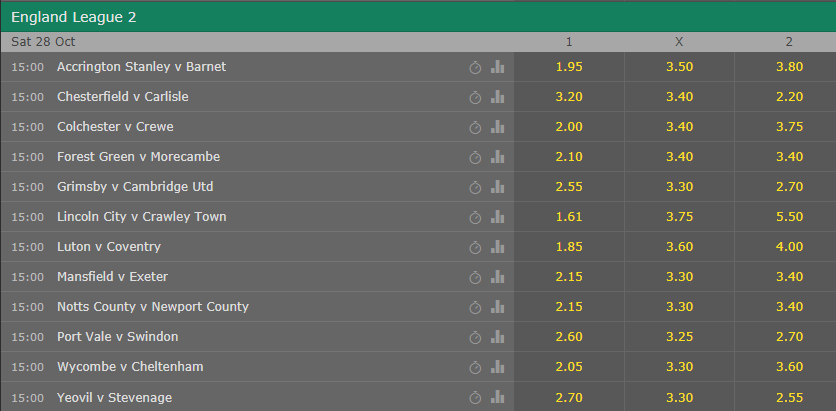
Task: Open Notts County v Newport County match
Action: pyautogui.click(x=153, y=307)
